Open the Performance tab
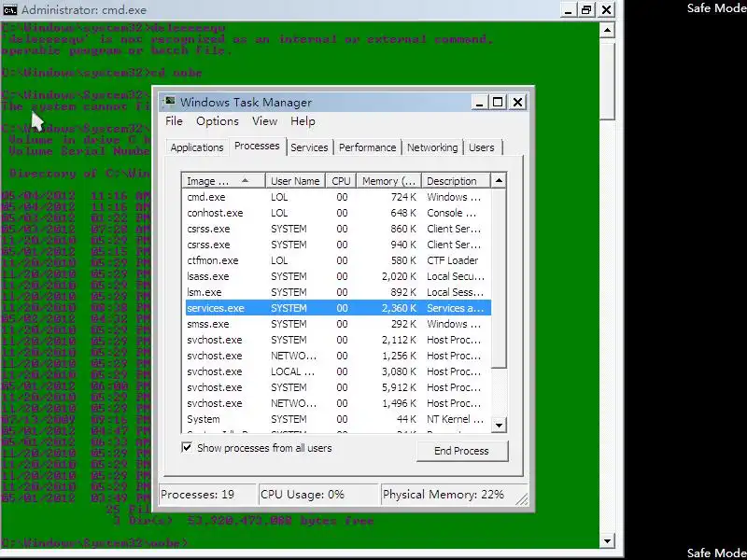 (x=367, y=147)
